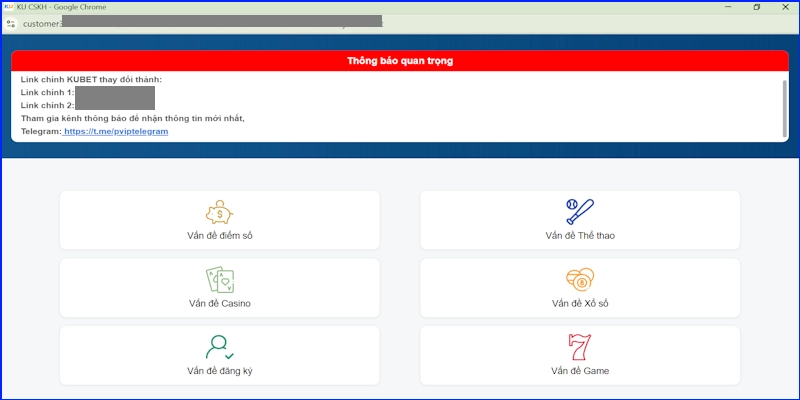Open the Vấn đề Thể thao card
The image size is (800, 400).
coord(580,220)
